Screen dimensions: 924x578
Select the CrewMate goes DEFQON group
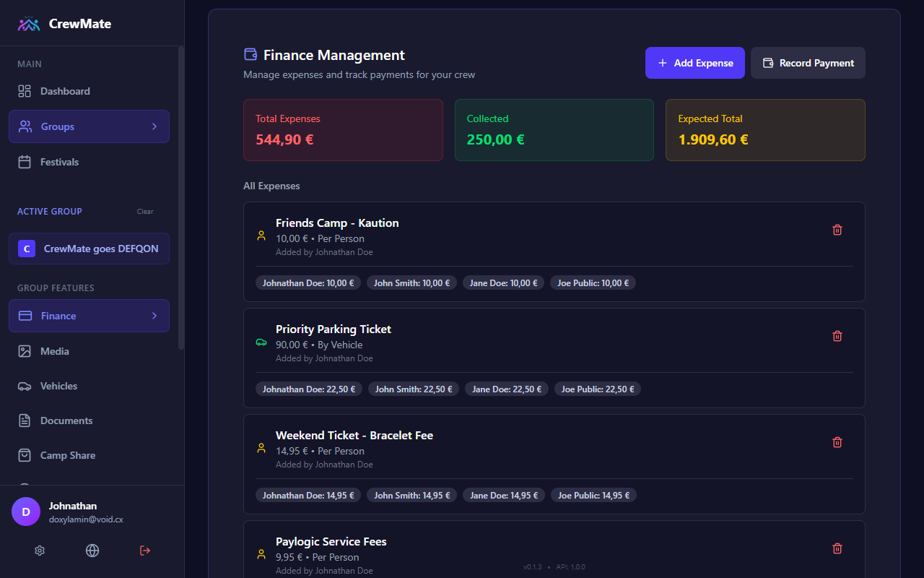tap(89, 249)
